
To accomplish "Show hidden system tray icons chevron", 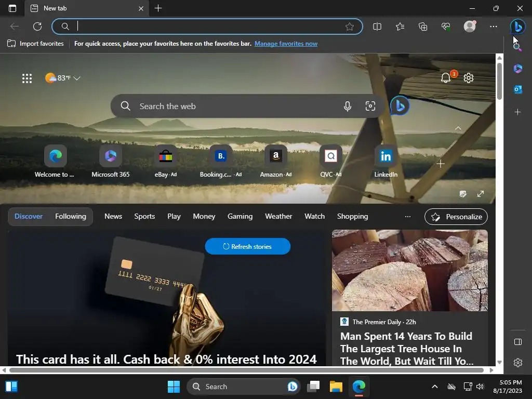I will tap(435, 387).
